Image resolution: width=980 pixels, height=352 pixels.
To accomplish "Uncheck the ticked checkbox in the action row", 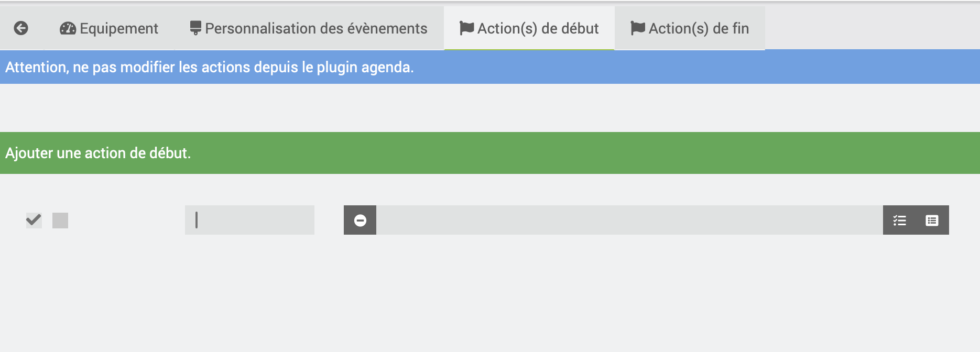I will click(x=34, y=221).
